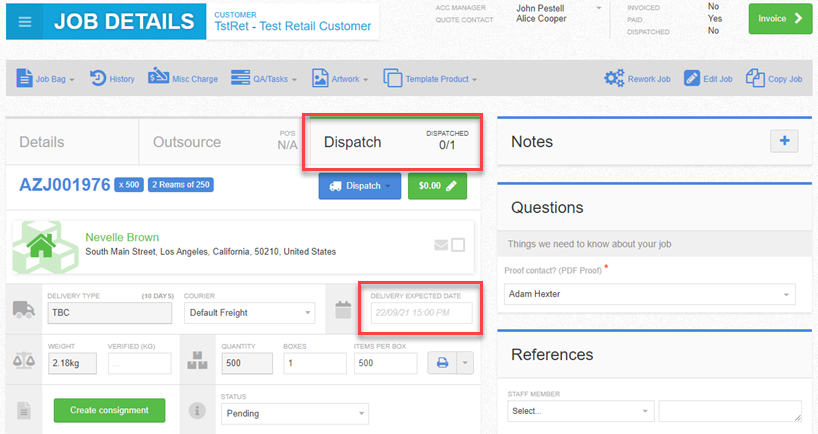Click the TstRet - Test Retail Customer link

293,26
